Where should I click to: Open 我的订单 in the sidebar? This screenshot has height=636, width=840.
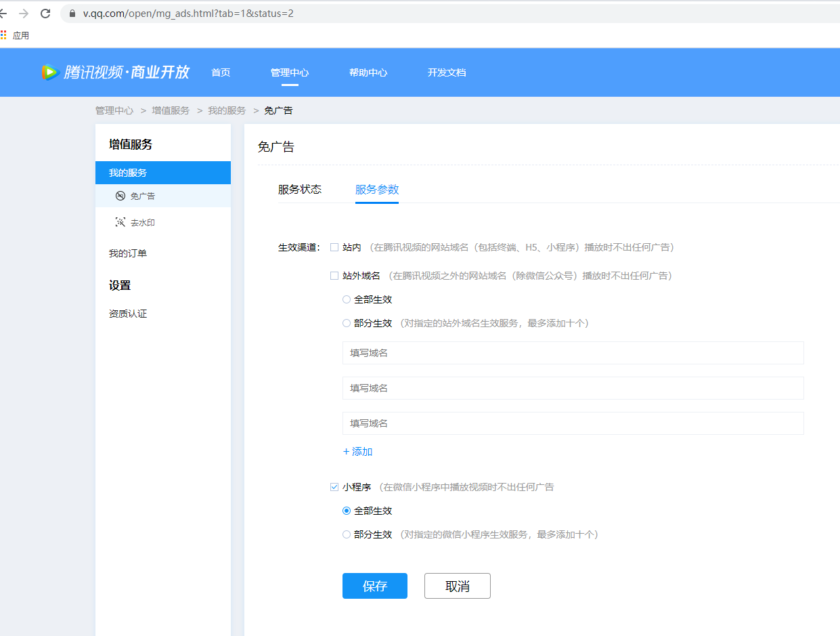coord(128,253)
